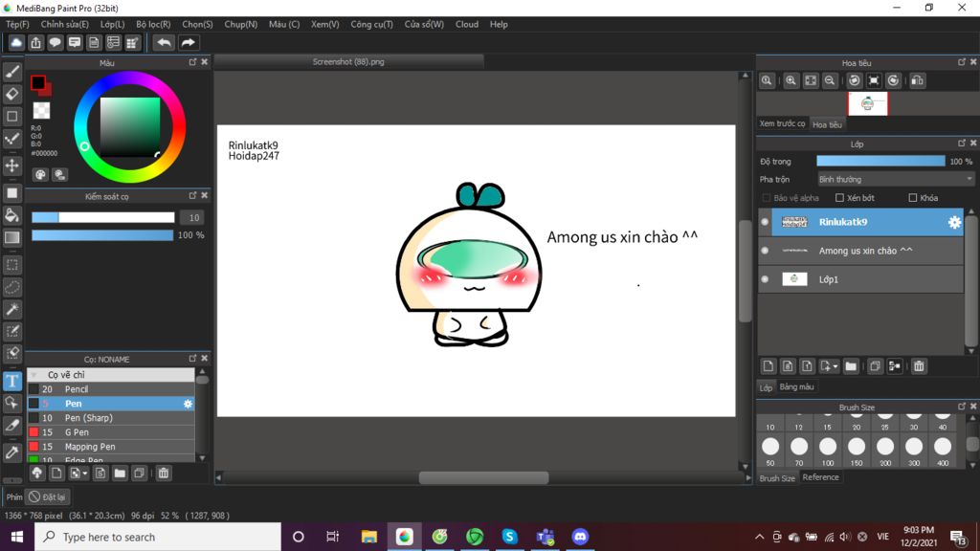This screenshot has width=980, height=551.
Task: Select the Move tool
Action: tap(11, 165)
